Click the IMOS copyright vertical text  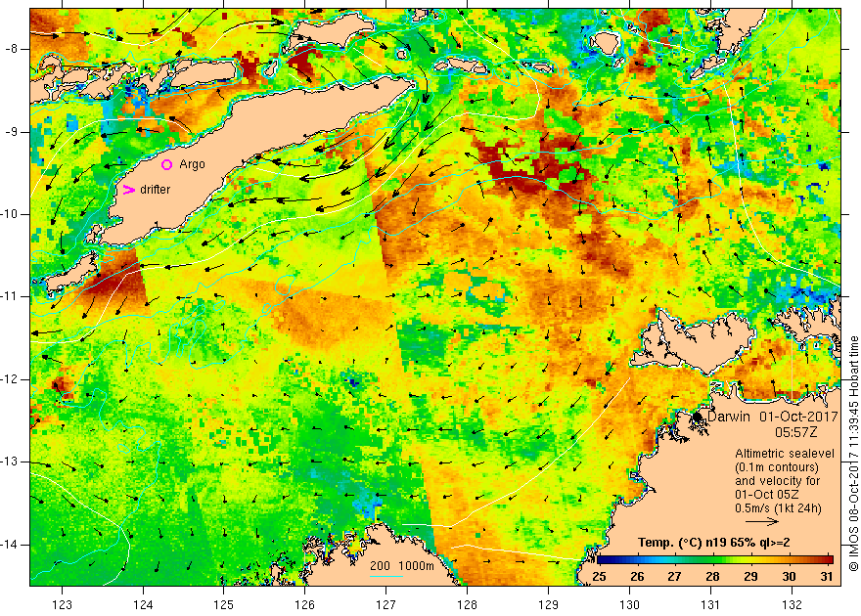click(854, 455)
